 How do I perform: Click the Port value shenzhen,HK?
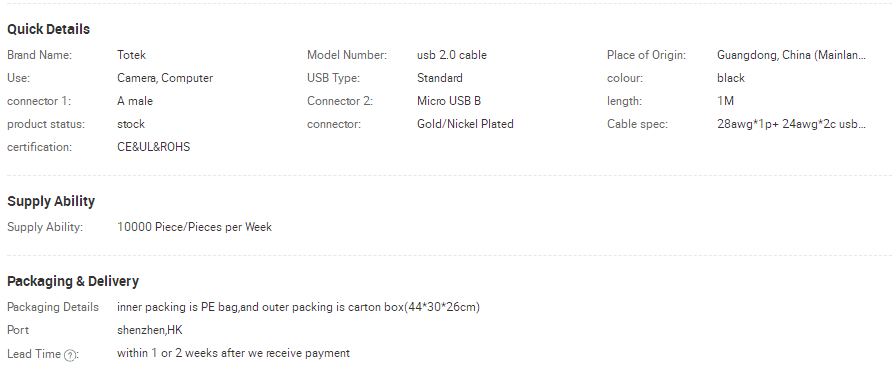(150, 330)
